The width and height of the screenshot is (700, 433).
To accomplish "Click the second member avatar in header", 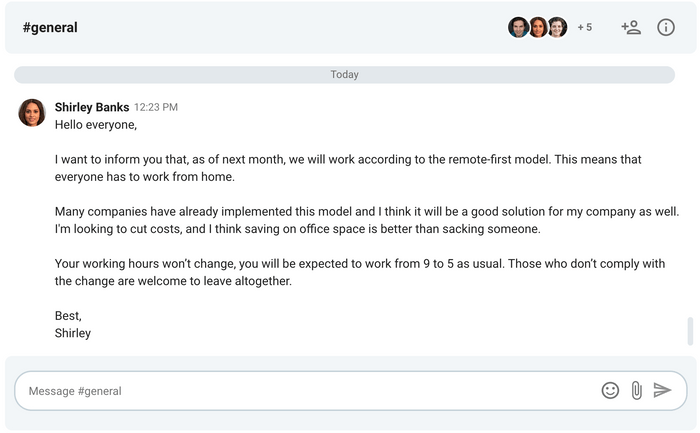I will [538, 28].
